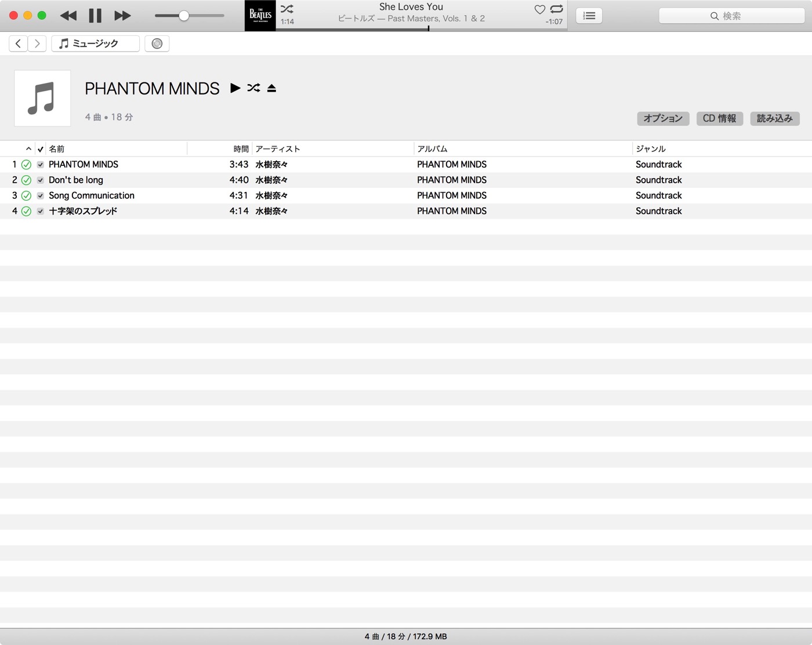
Task: Eject the PHANTOM MINDS CD
Action: pyautogui.click(x=271, y=88)
